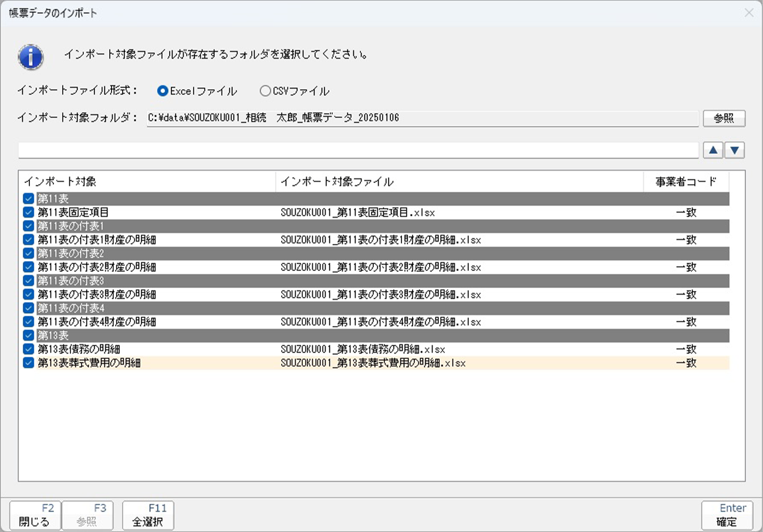This screenshot has width=763, height=532.
Task: Select Excelファイル radio button
Action: 163,92
